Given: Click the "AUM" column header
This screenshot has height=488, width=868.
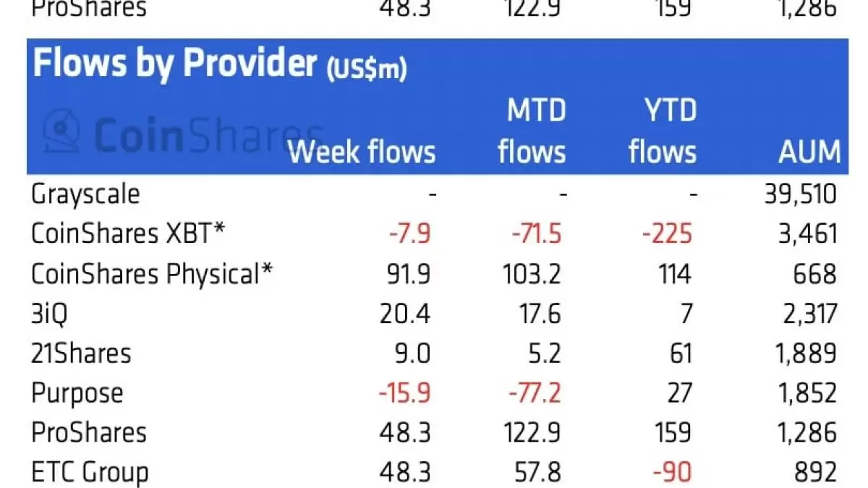Looking at the screenshot, I should (810, 152).
